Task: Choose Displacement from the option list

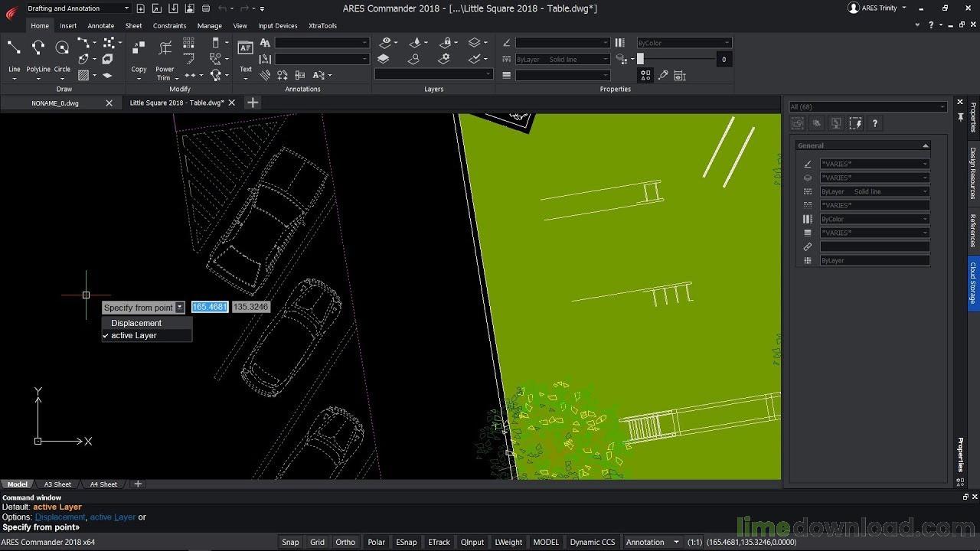Action: pyautogui.click(x=136, y=323)
